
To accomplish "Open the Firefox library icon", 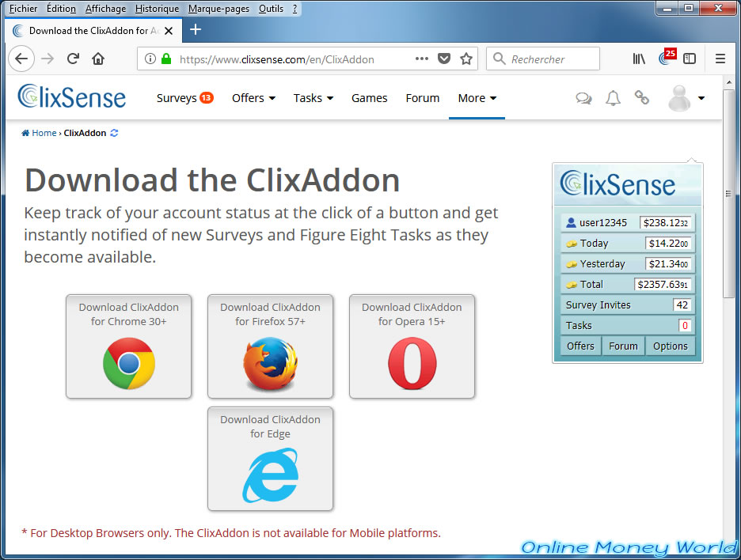I will coord(639,59).
